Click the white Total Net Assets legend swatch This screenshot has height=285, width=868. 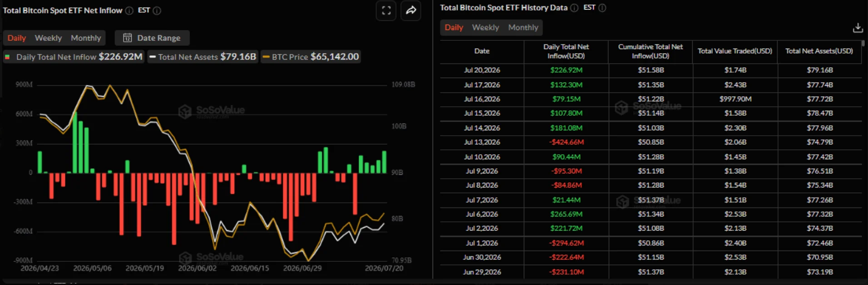pos(153,57)
